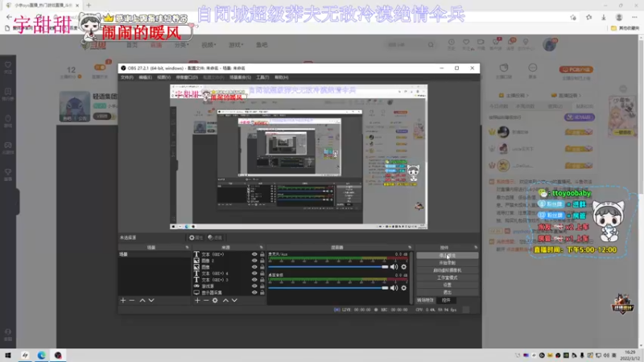Add a new source with the sources plus icon
The height and width of the screenshot is (362, 644).
[x=197, y=300]
